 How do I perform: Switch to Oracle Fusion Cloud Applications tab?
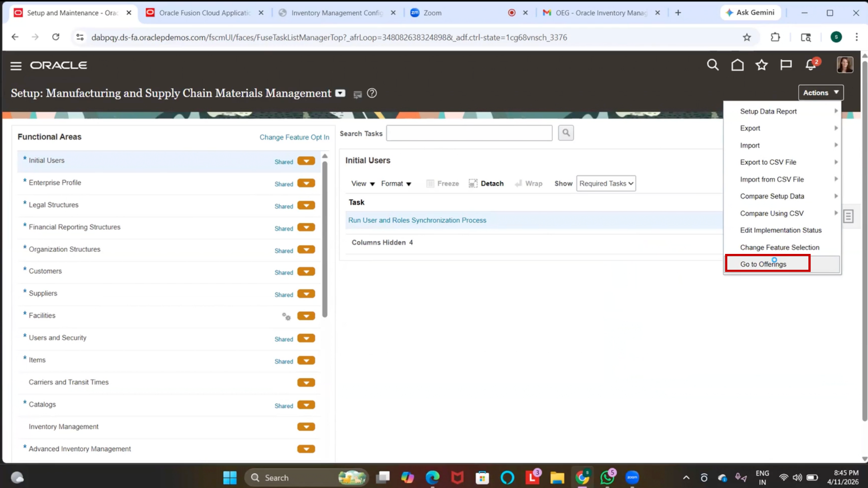click(x=205, y=13)
